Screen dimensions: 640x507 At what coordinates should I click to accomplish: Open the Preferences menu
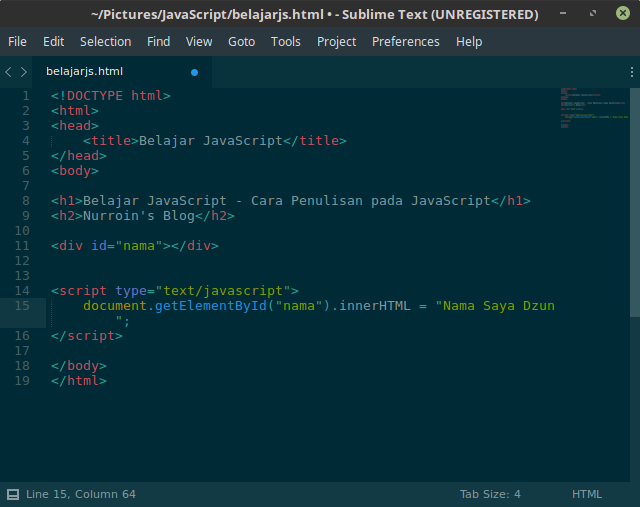[x=405, y=42]
